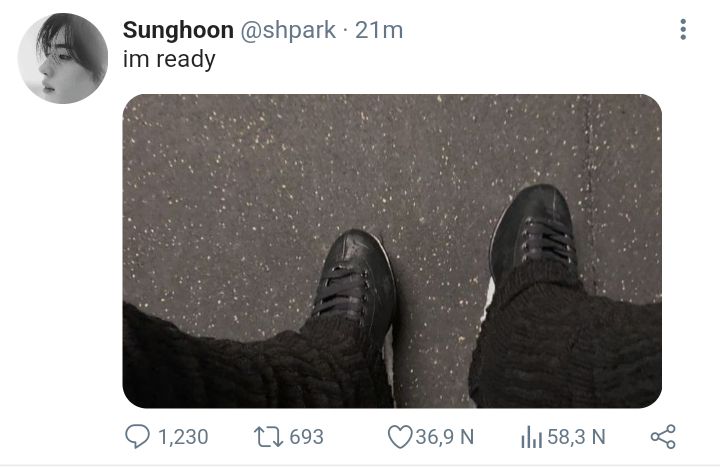Click the "im ready" tweet text
This screenshot has height=467, width=720.
click(x=169, y=60)
